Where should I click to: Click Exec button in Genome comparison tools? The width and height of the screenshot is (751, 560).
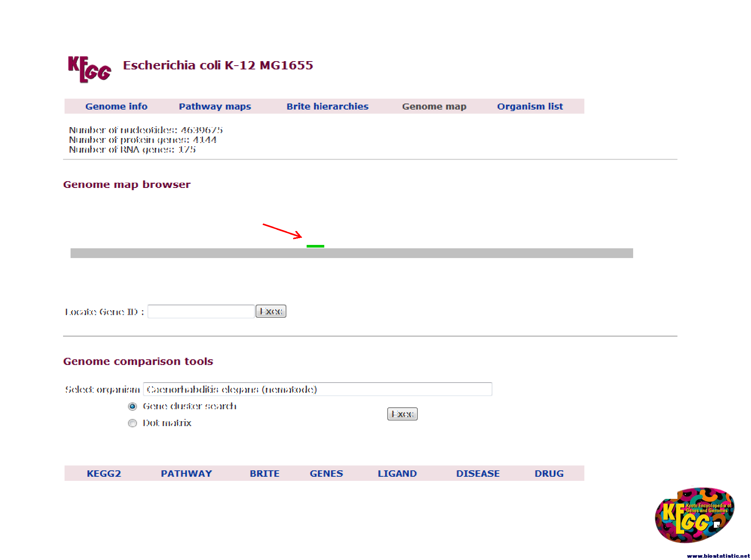[x=402, y=414]
